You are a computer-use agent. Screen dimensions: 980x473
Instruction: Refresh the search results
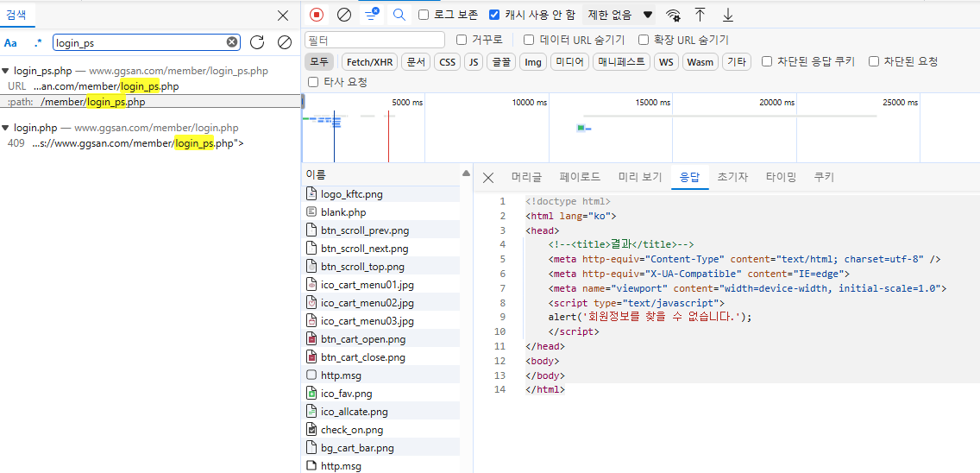(257, 42)
